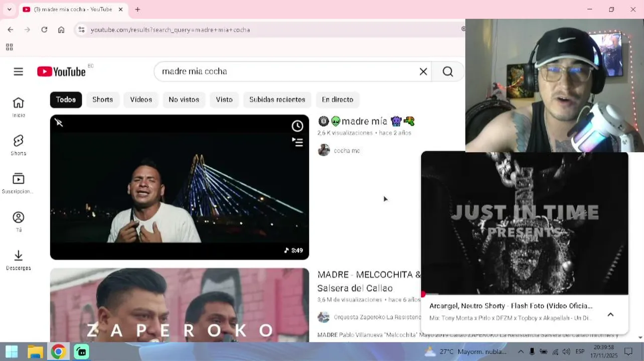Open the weather widget showing 27°C

465,351
